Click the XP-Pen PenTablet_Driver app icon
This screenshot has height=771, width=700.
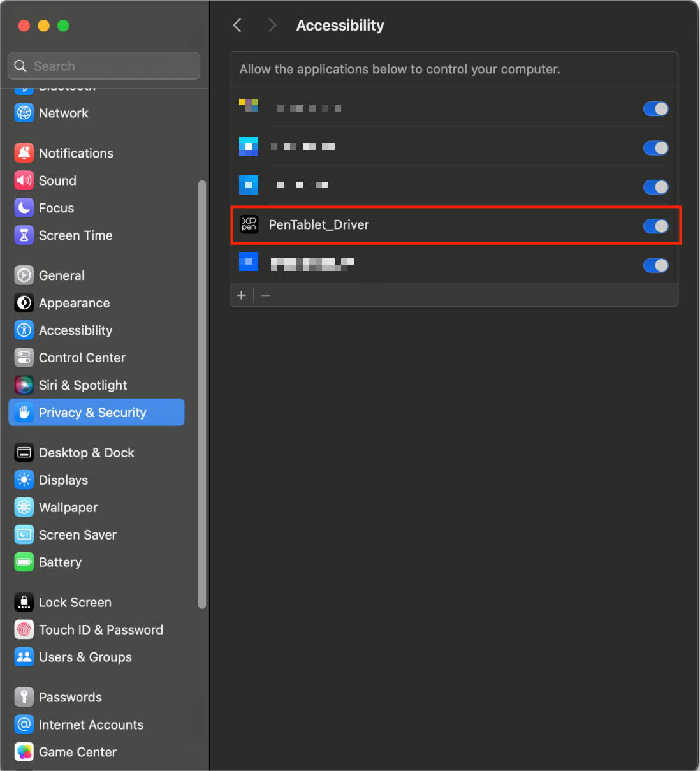pyautogui.click(x=249, y=224)
